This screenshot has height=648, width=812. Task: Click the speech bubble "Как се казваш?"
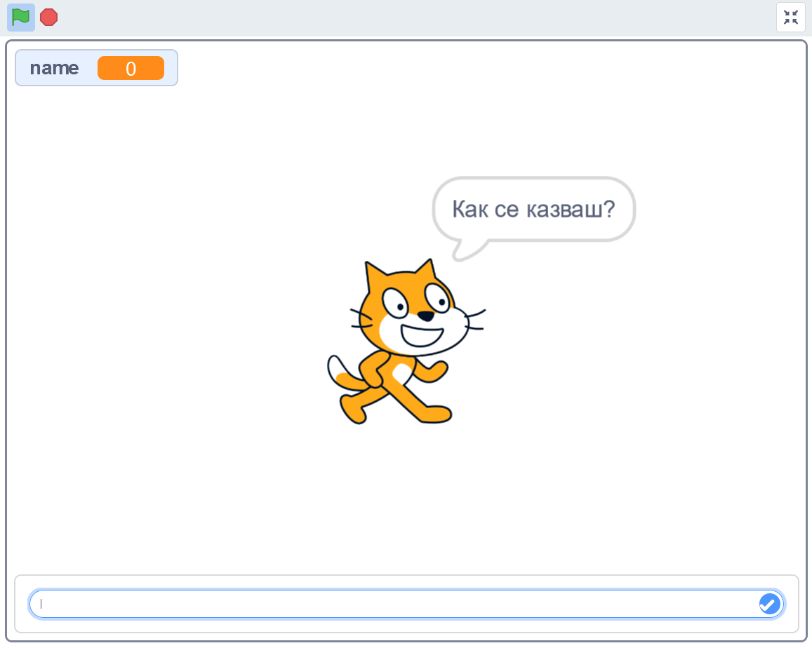[533, 210]
